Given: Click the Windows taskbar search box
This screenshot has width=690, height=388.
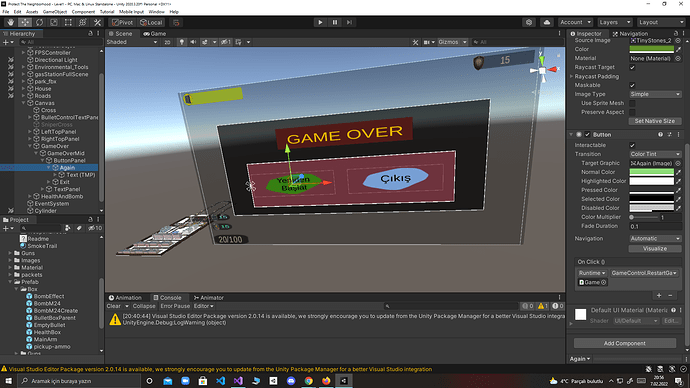Looking at the screenshot, I should (79, 381).
